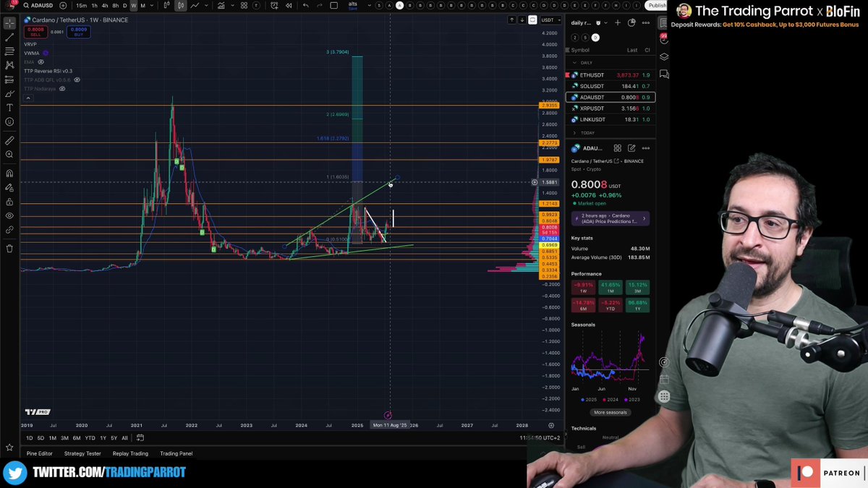Viewport: 868px width, 488px height.
Task: Collapse the indicator legend with chevron
Action: point(27,98)
